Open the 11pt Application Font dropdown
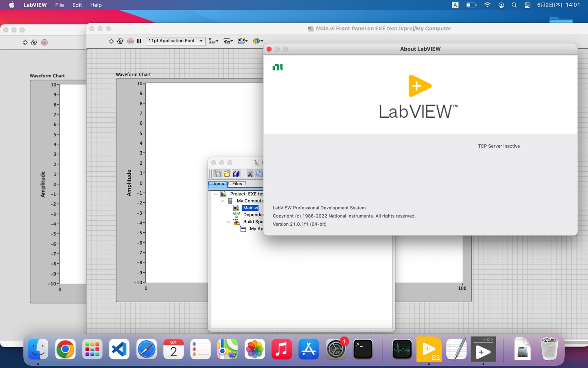This screenshot has height=368, width=588. click(176, 41)
